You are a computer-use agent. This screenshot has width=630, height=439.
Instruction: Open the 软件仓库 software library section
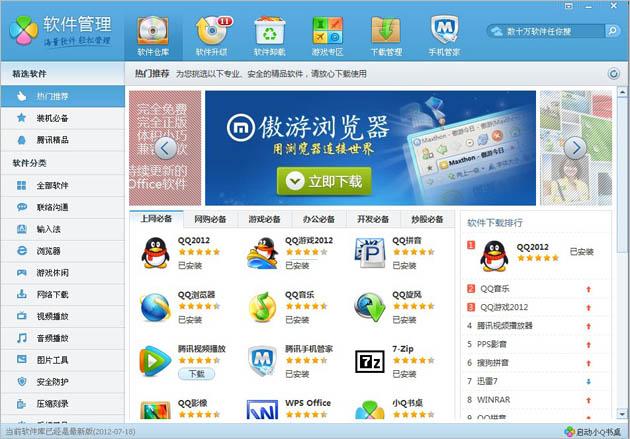point(153,37)
